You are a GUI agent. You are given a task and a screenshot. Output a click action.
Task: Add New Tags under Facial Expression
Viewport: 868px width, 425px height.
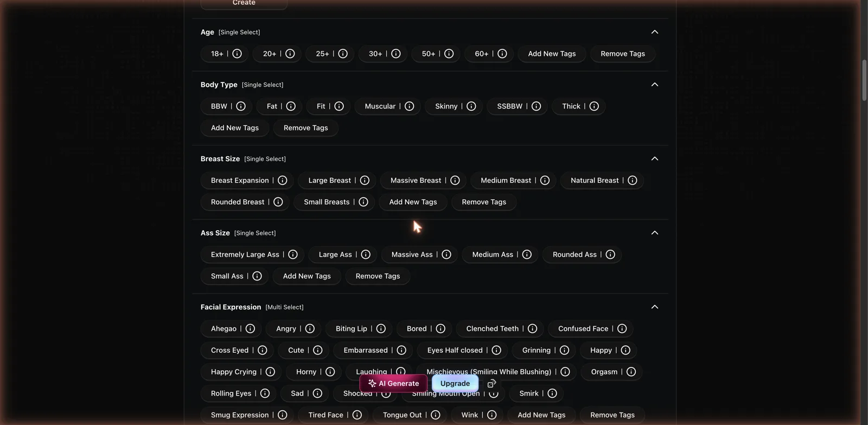click(541, 415)
